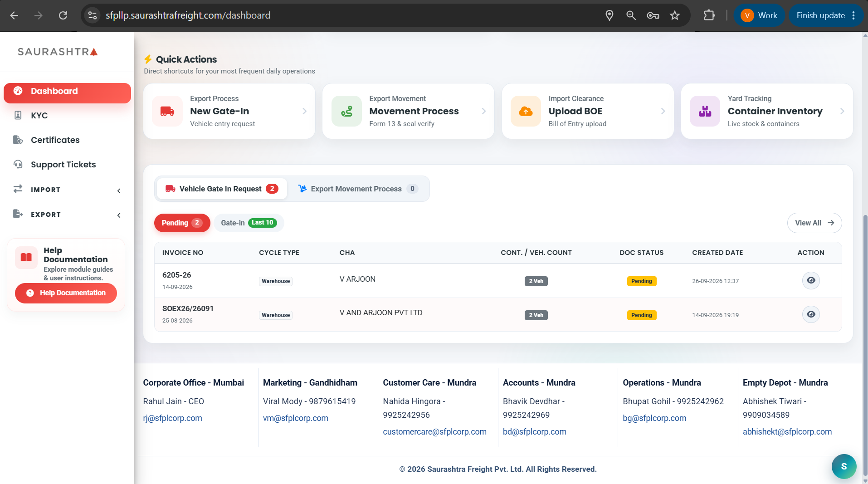
Task: Show the Pending requests filter
Action: click(x=182, y=223)
